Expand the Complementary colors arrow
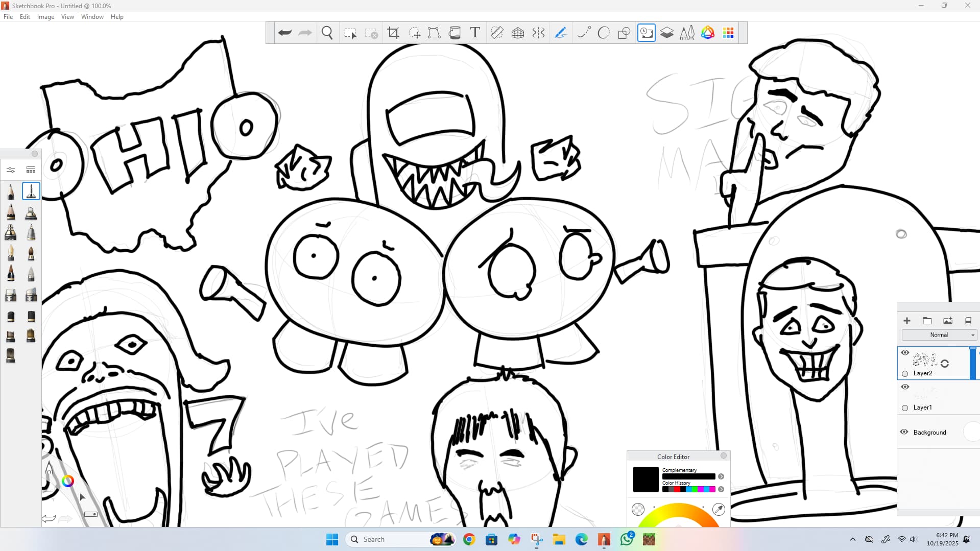Image resolution: width=980 pixels, height=551 pixels. coord(721,476)
